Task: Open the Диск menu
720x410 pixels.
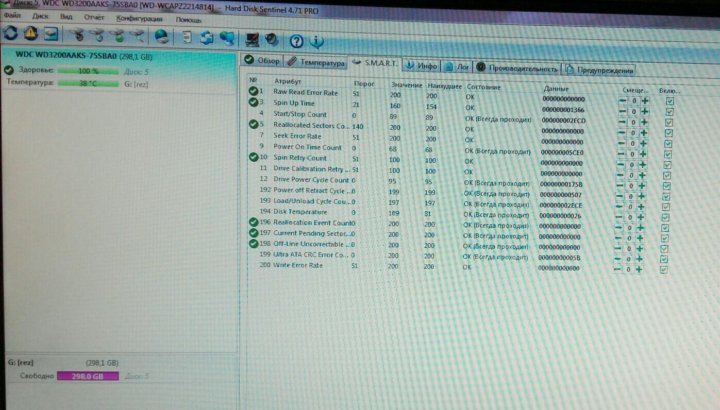Action: [40, 16]
